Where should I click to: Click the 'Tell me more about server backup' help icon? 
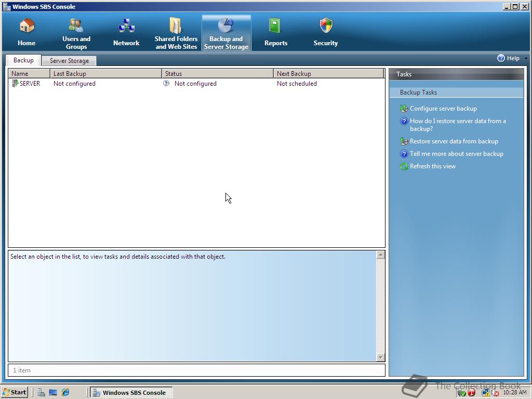click(404, 154)
